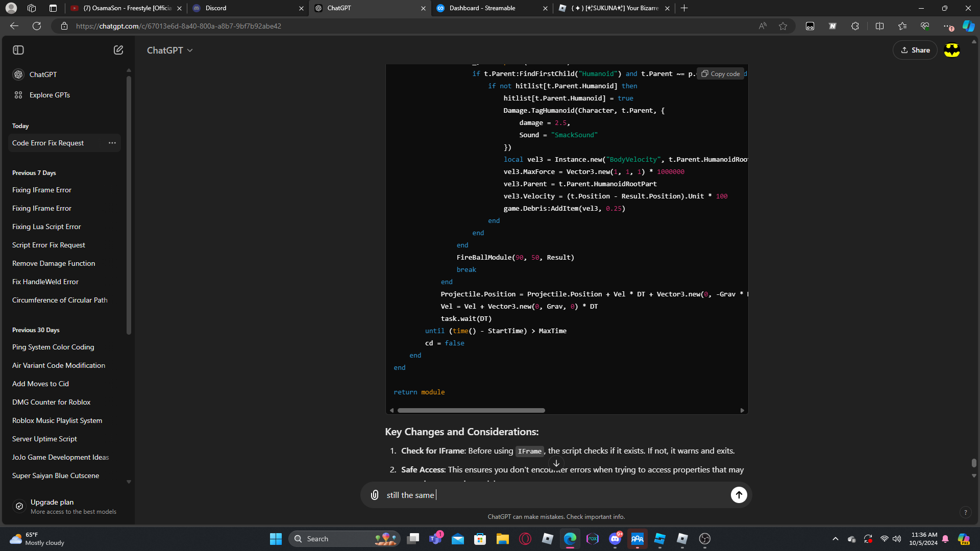Viewport: 980px width, 551px height.
Task: Click the help question mark icon
Action: click(x=965, y=512)
